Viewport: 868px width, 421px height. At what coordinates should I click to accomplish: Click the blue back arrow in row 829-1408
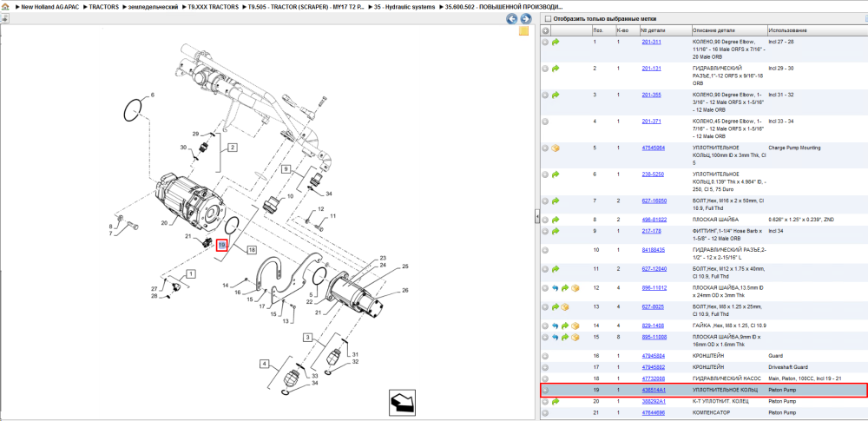[x=556, y=326]
